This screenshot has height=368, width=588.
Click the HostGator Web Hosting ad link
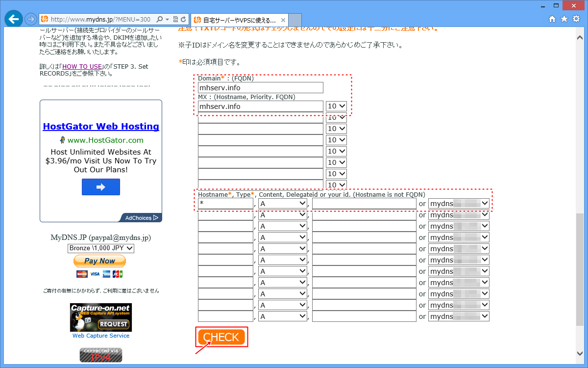(x=101, y=127)
